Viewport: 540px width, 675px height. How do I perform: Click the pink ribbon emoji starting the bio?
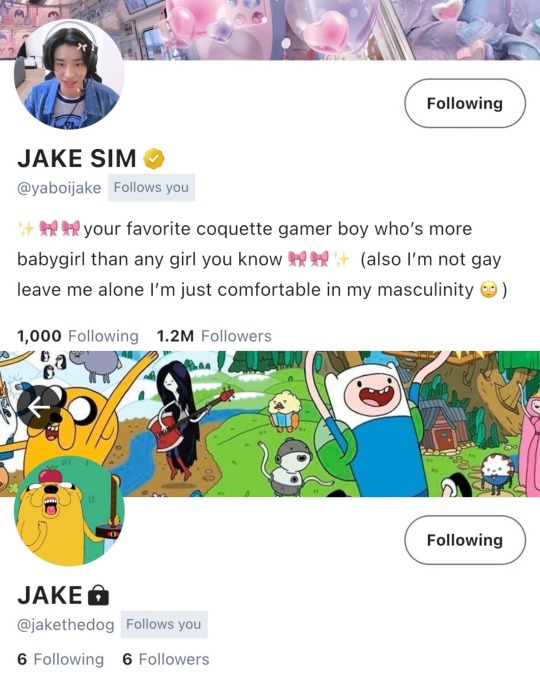point(48,228)
